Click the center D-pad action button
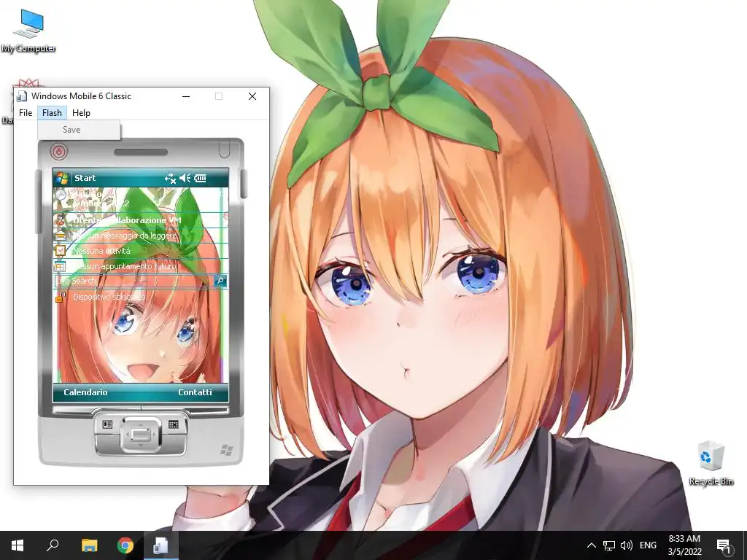747x560 pixels. pyautogui.click(x=141, y=435)
